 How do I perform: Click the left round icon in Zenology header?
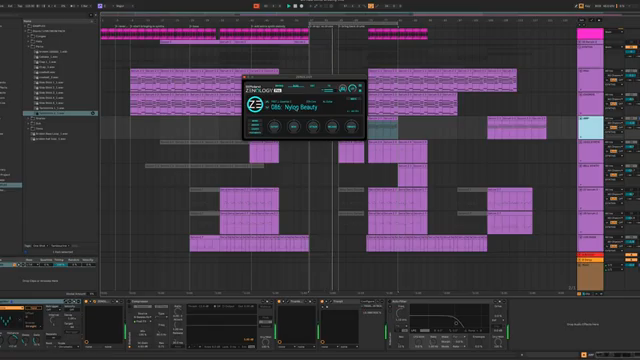click(342, 89)
